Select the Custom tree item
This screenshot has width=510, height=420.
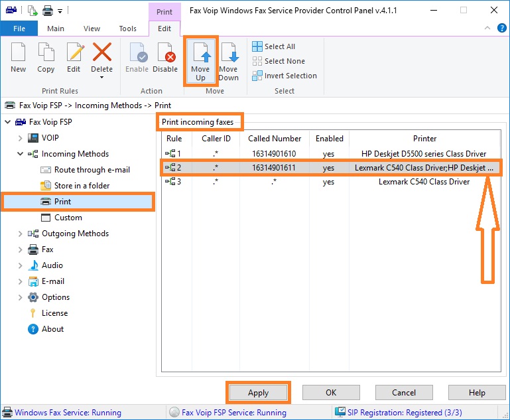tap(62, 218)
